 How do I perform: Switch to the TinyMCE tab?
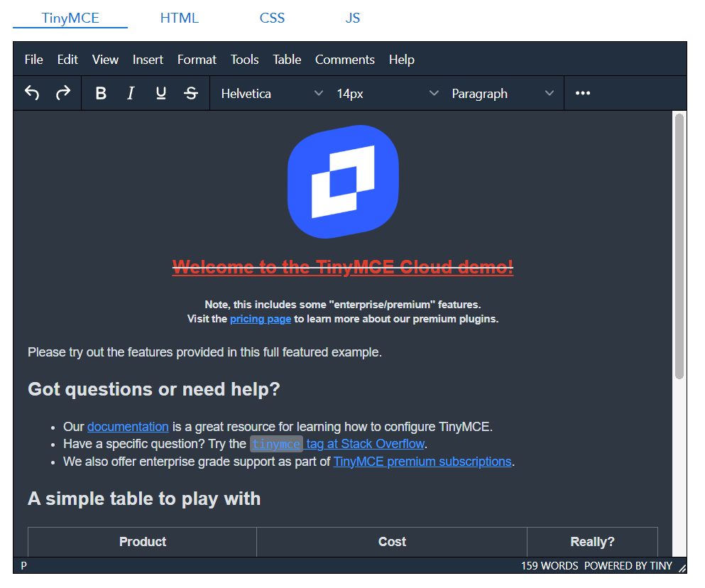[70, 18]
